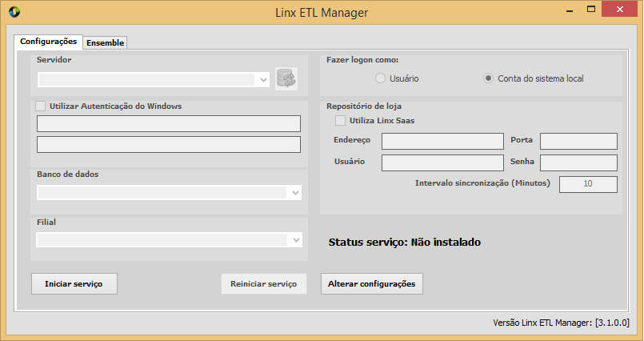Screen dimensions: 644x341
Task: Maximize the Linx ETL Manager window
Action: coord(591,9)
